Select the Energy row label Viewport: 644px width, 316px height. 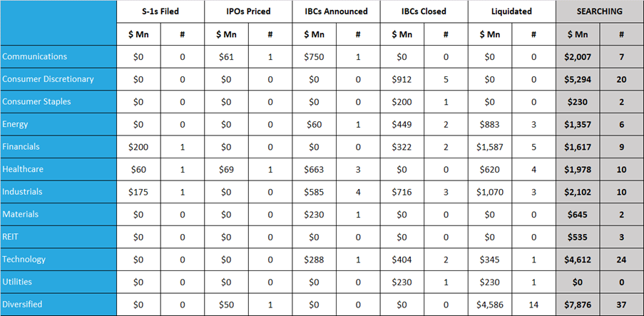pos(15,124)
